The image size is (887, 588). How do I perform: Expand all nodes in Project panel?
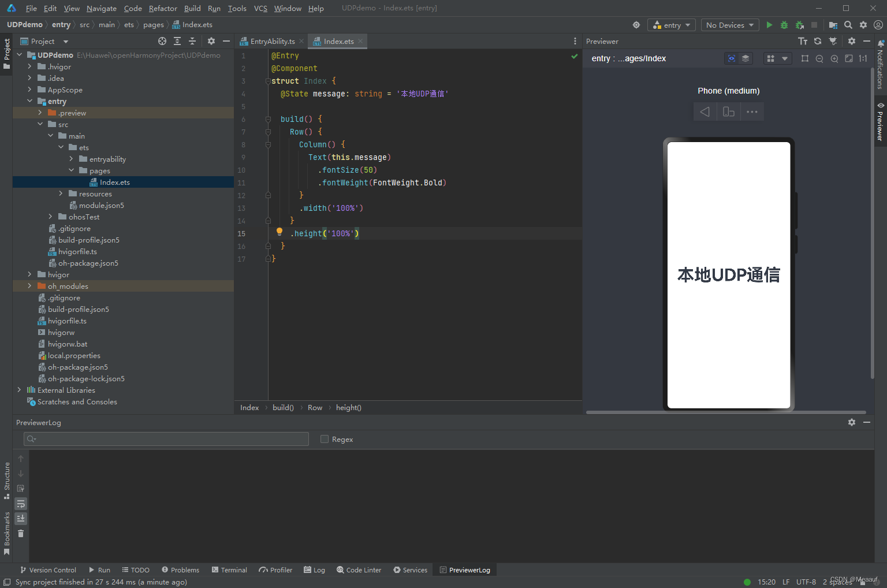tap(177, 41)
